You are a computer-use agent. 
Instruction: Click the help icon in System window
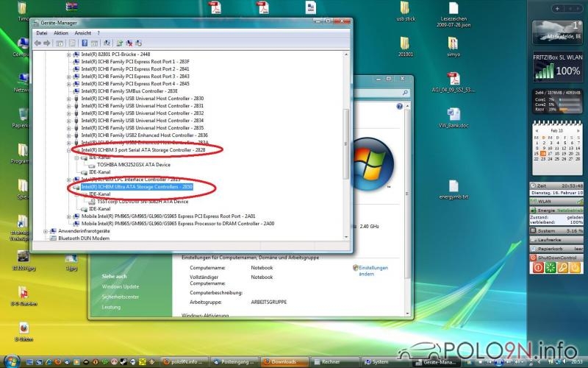(399, 107)
